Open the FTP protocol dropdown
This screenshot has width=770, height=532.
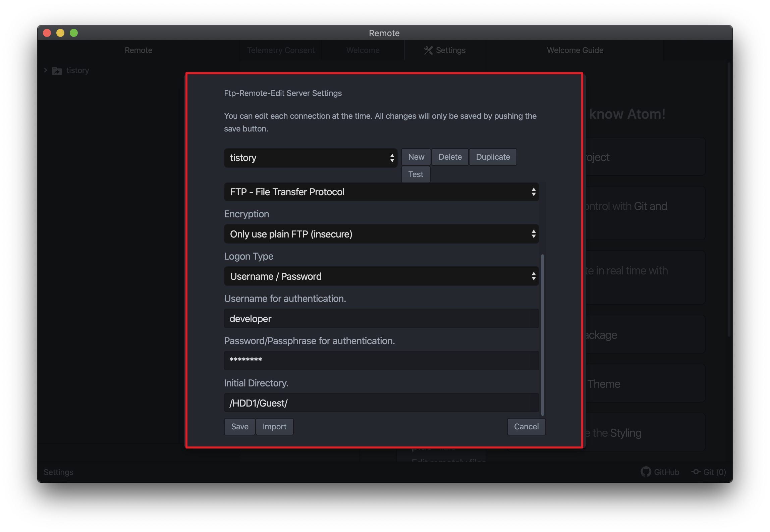(381, 192)
